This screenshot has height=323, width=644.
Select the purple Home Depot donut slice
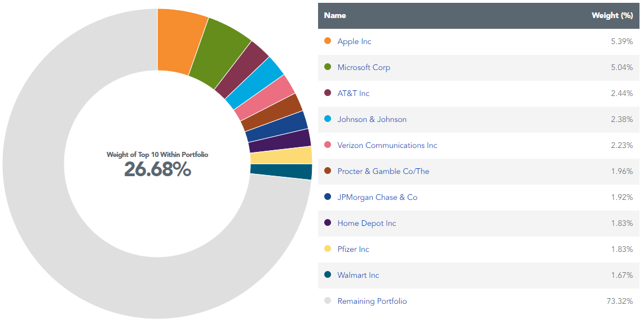280,141
